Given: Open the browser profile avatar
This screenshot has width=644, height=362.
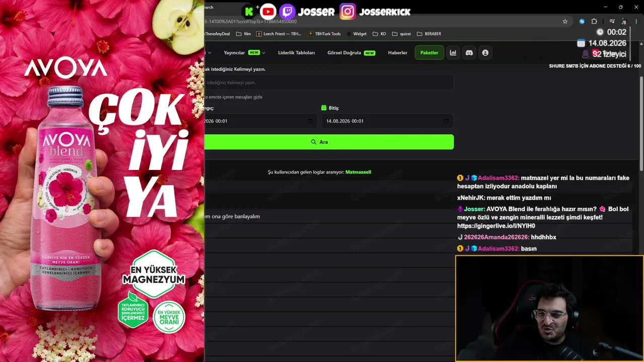Looking at the screenshot, I should click(x=624, y=22).
